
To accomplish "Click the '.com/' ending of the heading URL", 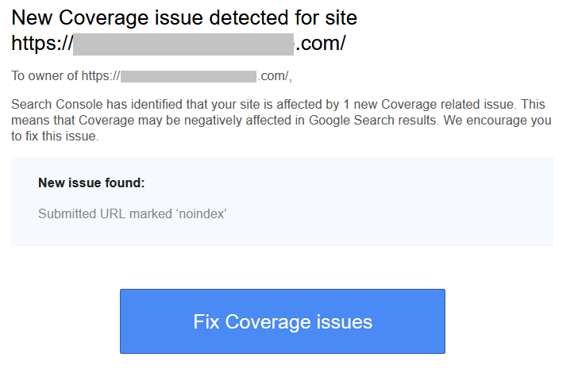I will click(320, 44).
